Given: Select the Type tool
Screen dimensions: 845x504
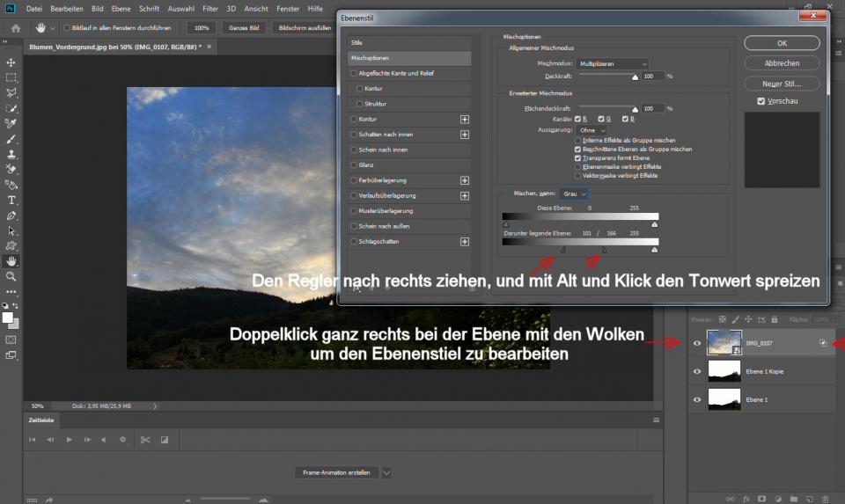Looking at the screenshot, I should 11,200.
